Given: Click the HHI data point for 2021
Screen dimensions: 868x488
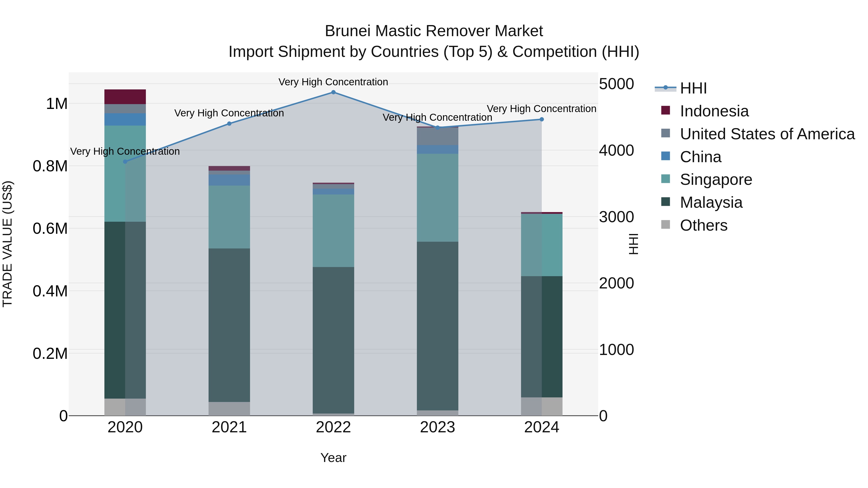Looking at the screenshot, I should click(x=230, y=124).
